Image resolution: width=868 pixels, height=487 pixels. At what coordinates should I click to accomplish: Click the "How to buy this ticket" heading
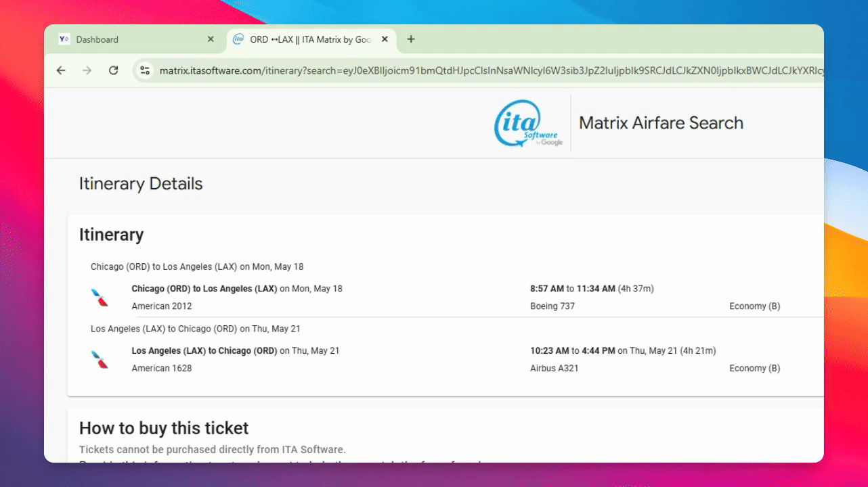(164, 428)
